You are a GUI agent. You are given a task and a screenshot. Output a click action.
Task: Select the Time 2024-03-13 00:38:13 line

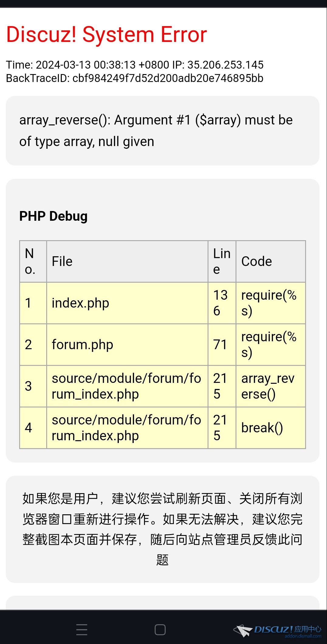click(x=135, y=65)
